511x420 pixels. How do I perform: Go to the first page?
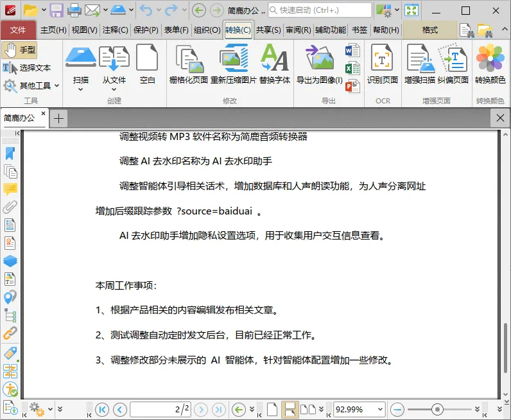click(102, 409)
